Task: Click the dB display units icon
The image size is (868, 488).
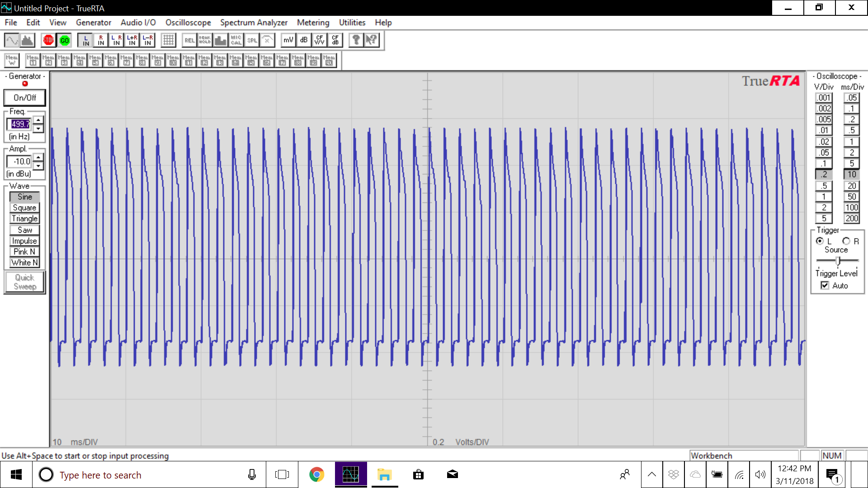Action: tap(304, 40)
